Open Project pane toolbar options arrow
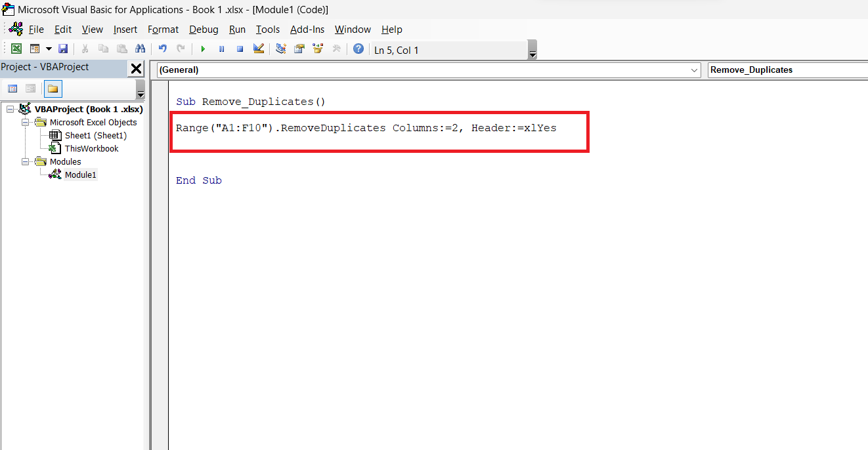 tap(140, 91)
